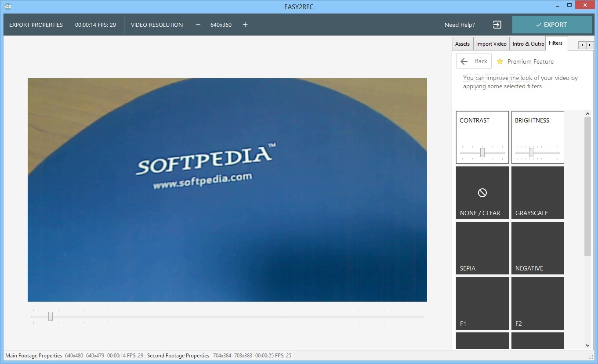Click filter list scrollbar down arrow
The height and width of the screenshot is (364, 598).
click(x=588, y=346)
